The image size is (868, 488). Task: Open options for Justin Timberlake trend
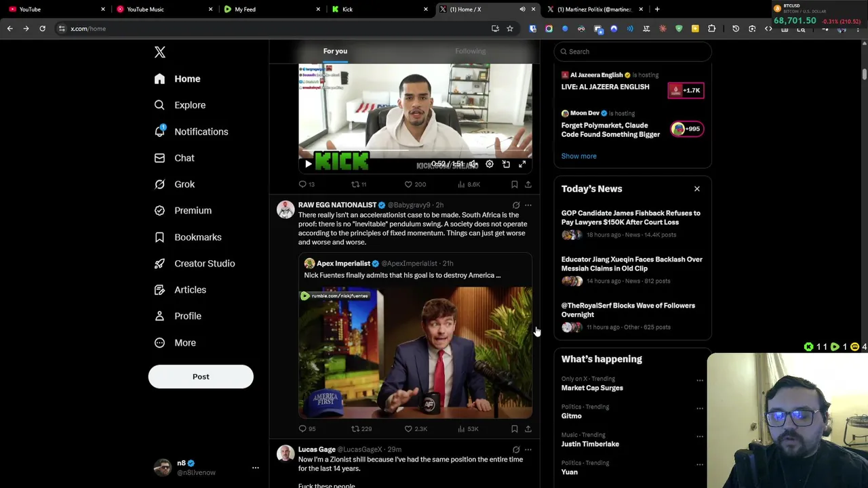700,436
